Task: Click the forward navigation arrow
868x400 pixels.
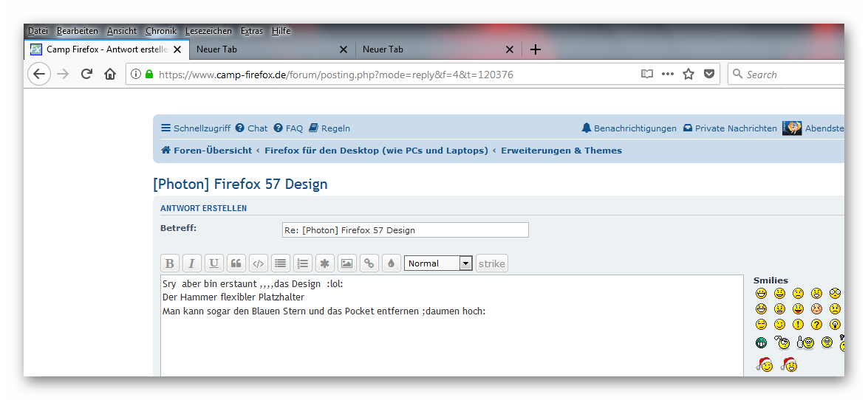Action: coord(63,74)
